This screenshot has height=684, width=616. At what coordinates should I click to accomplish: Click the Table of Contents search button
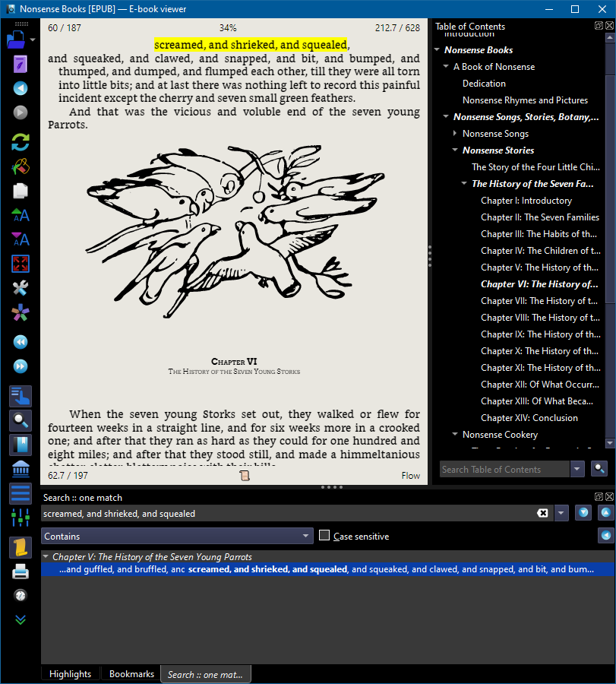[x=599, y=469]
